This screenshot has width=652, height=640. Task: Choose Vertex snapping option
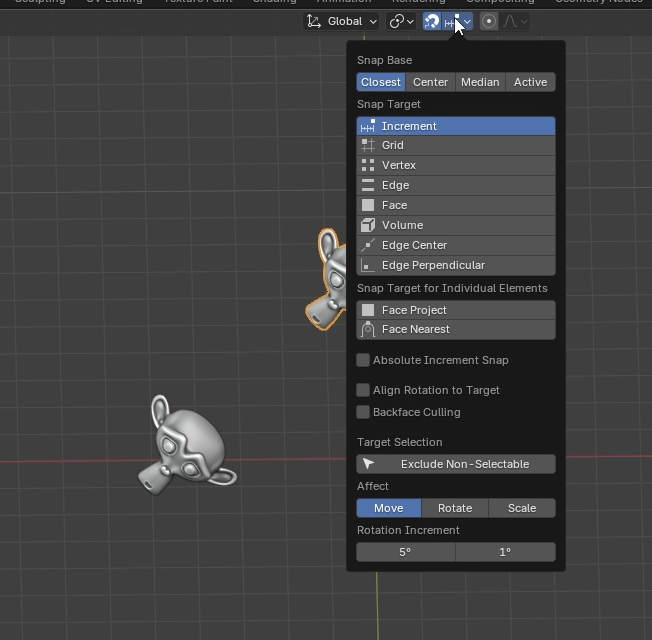456,165
